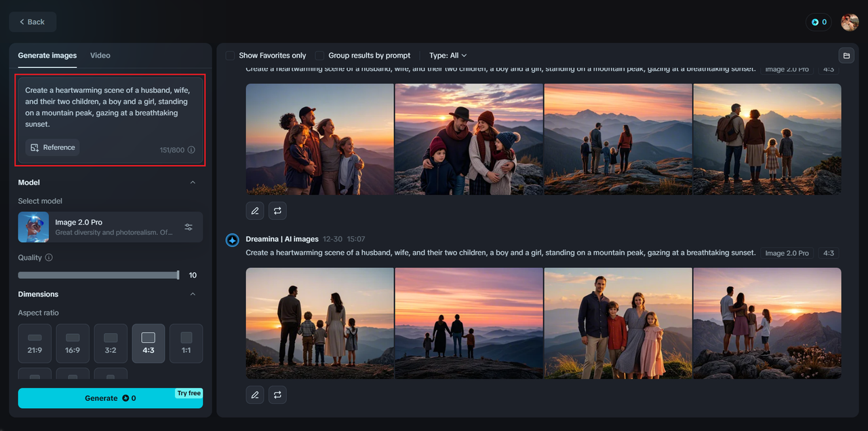
Task: Open model settings sliders icon
Action: click(189, 227)
